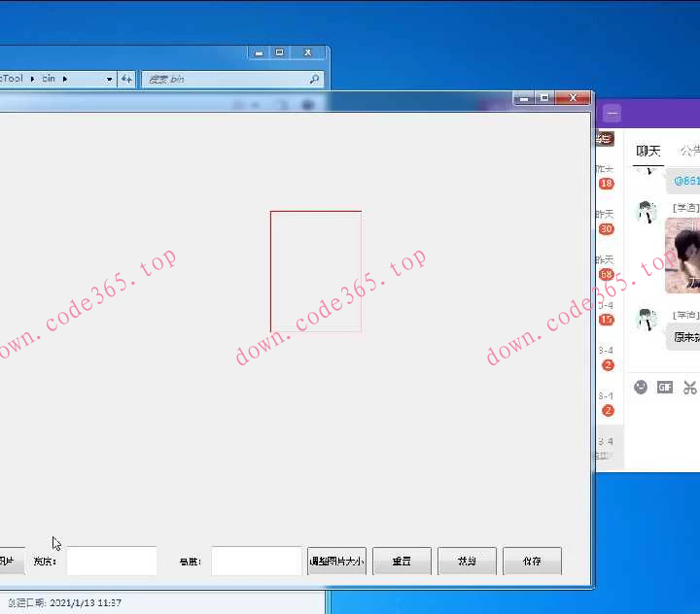The width and height of the screenshot is (700, 614).
Task: Focus the 宽度 width input field
Action: (x=112, y=561)
